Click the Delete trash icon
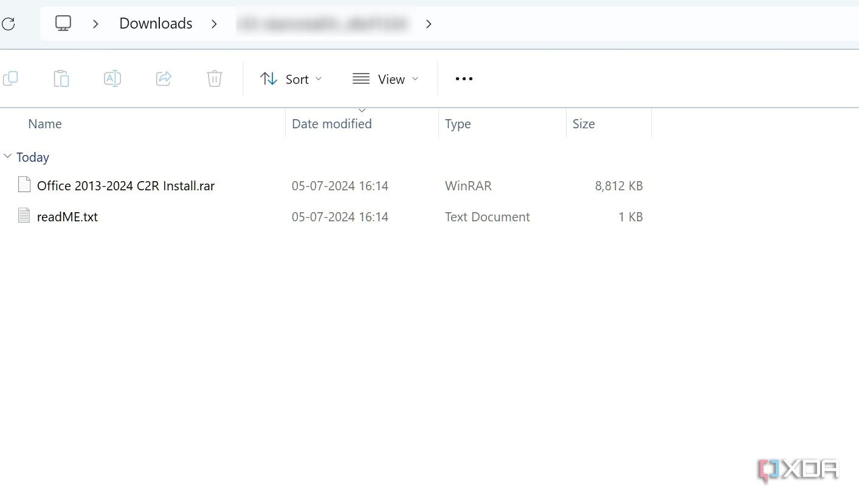Viewport: 859px width, 504px height. (x=214, y=78)
